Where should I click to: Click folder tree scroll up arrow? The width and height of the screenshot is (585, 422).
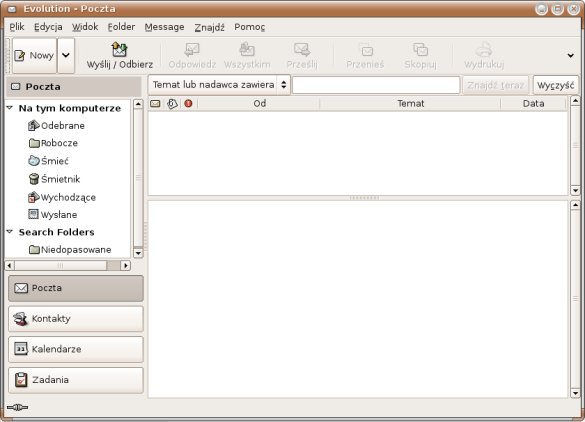click(138, 104)
